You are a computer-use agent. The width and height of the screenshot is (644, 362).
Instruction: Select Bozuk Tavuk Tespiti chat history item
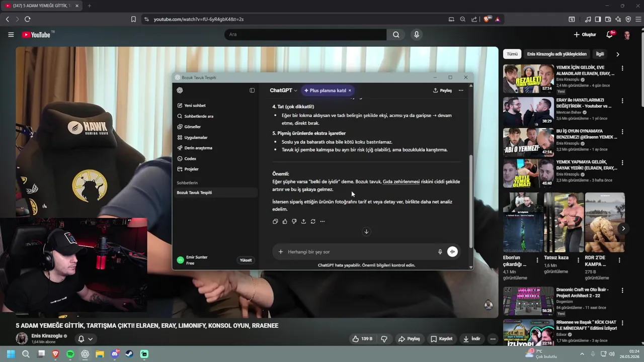click(x=215, y=193)
